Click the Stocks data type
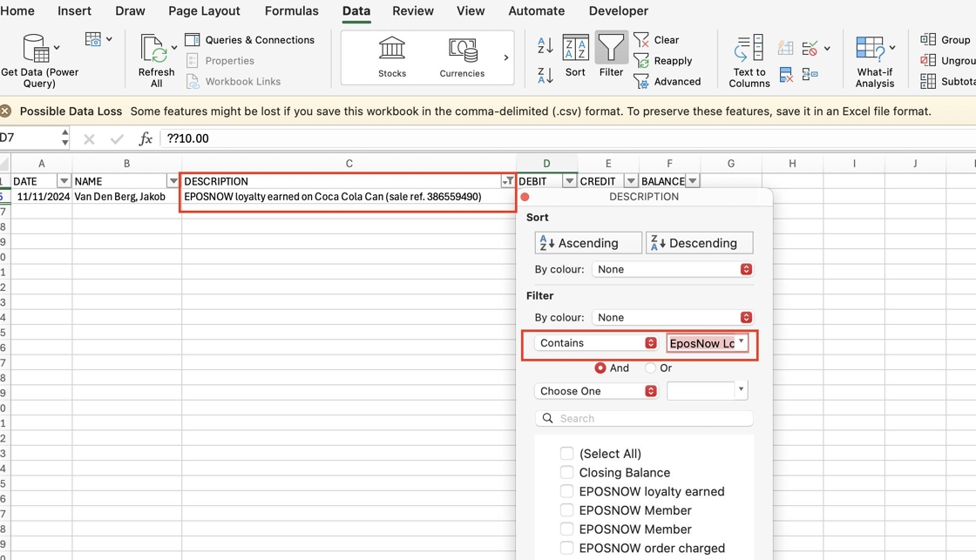Screen dimensions: 976x560 [x=392, y=57]
